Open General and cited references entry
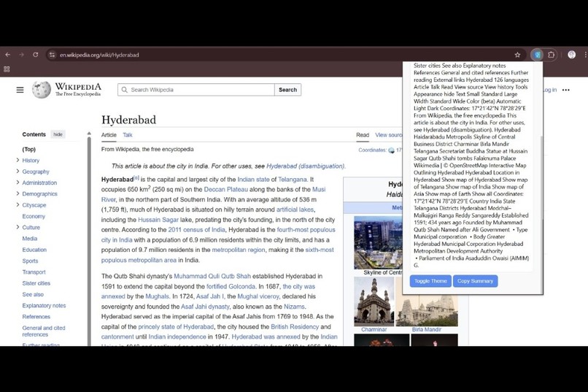The width and height of the screenshot is (588, 392). [44, 331]
